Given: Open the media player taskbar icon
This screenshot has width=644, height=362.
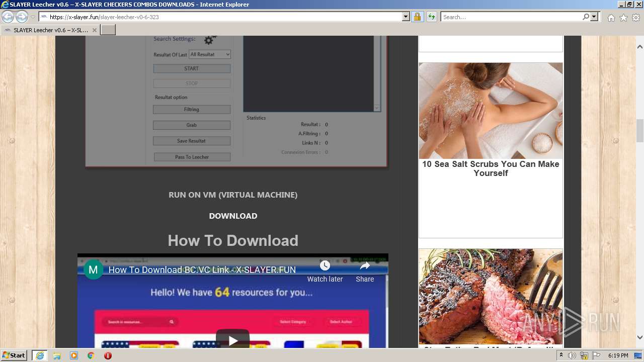Looking at the screenshot, I should 74,355.
